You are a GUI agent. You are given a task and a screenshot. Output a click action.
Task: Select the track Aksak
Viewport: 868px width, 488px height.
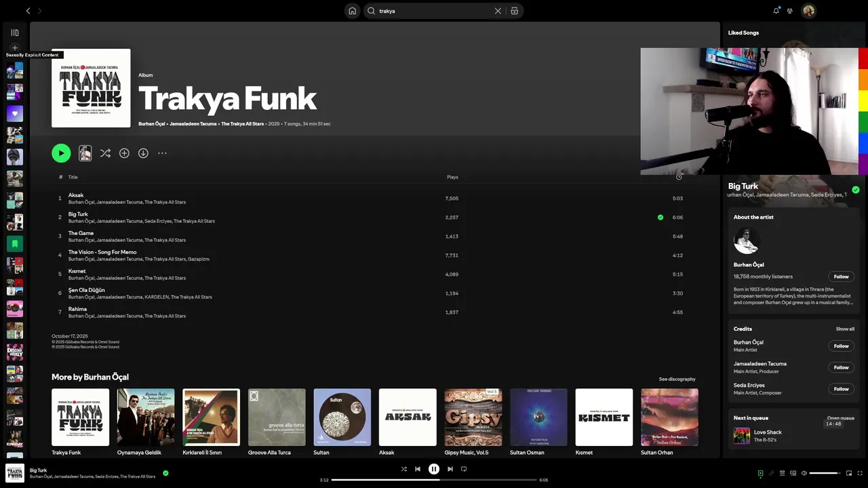(76, 195)
